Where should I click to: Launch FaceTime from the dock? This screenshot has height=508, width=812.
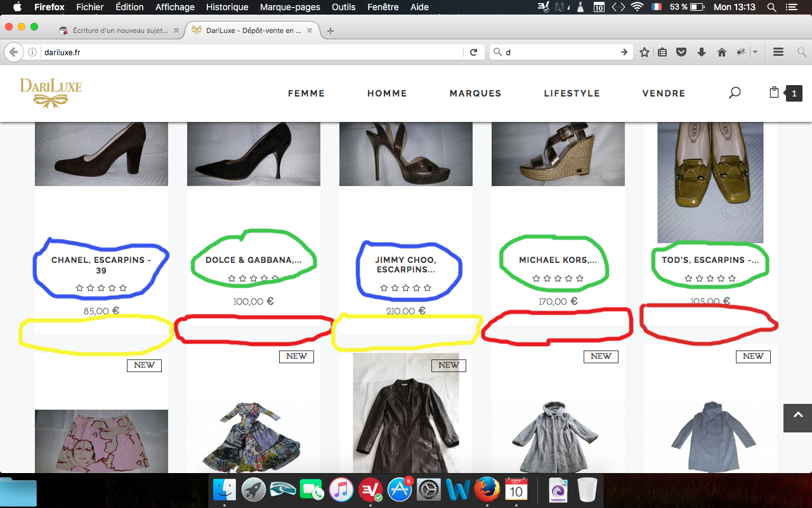312,490
